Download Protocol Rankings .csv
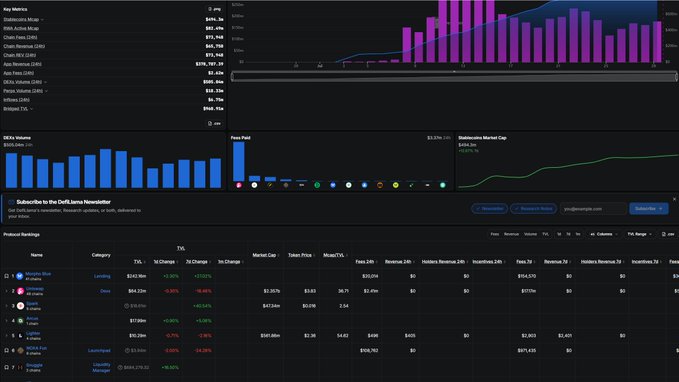The image size is (679, 382). pyautogui.click(x=668, y=234)
